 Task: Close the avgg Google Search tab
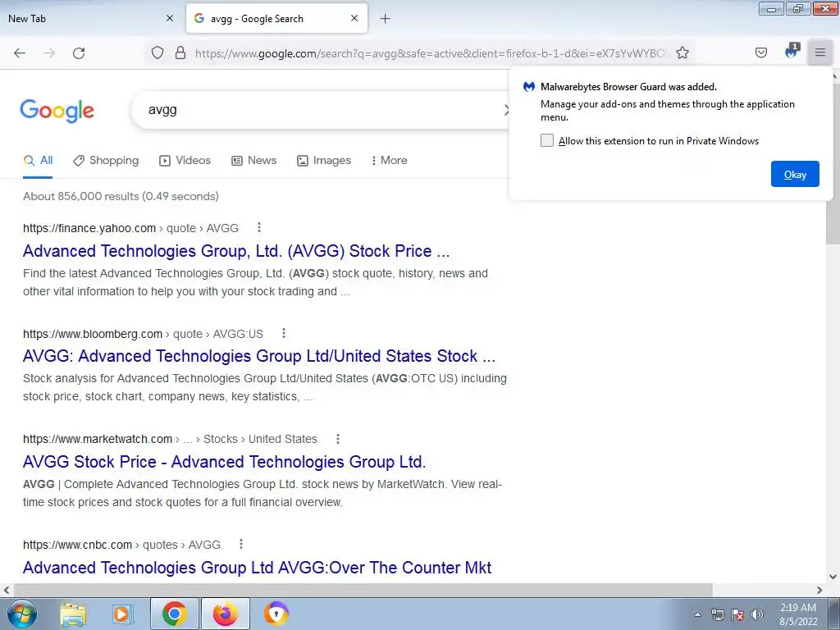click(354, 18)
